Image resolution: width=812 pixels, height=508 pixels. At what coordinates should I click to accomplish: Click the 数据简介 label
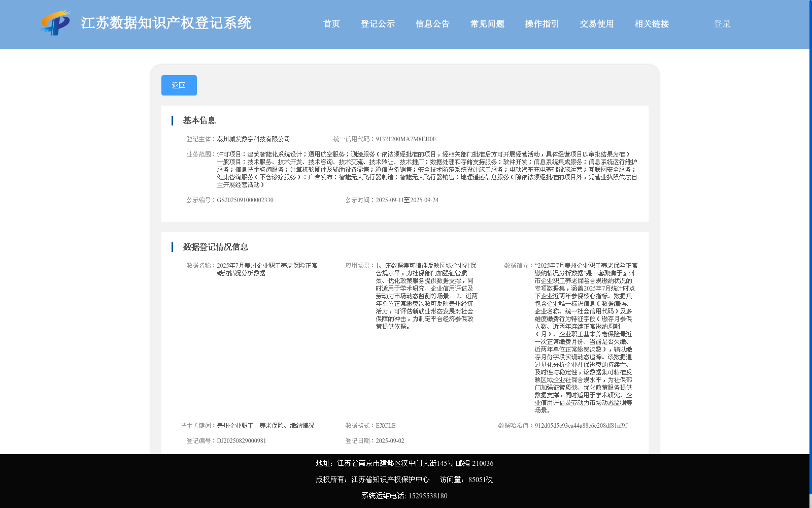[519, 266]
